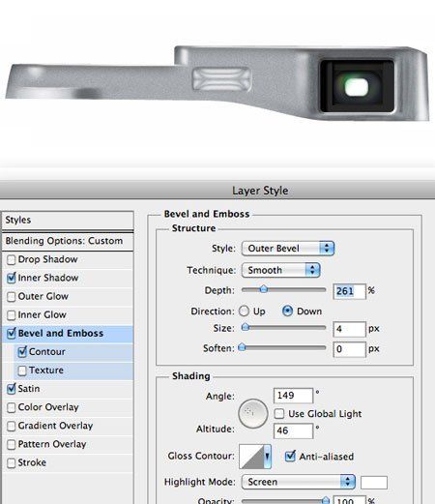
Task: Tick the Inner Glow checkbox
Action: coord(12,315)
